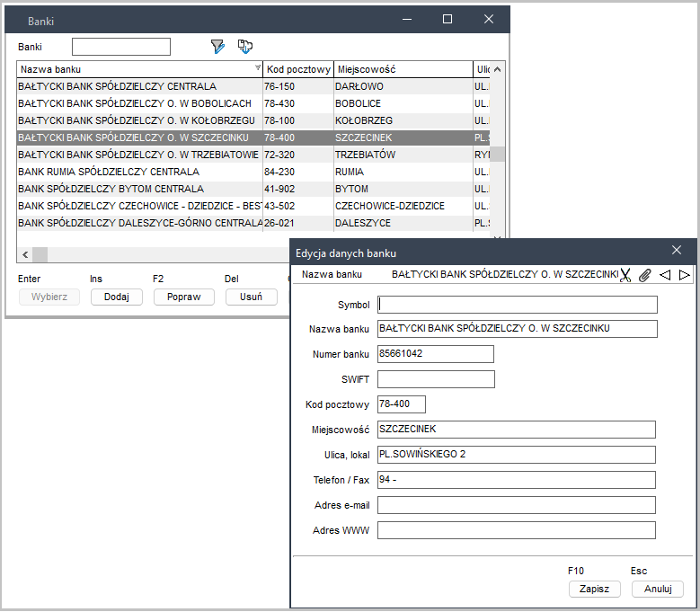Close the Banki window
The image size is (700, 612).
click(489, 19)
